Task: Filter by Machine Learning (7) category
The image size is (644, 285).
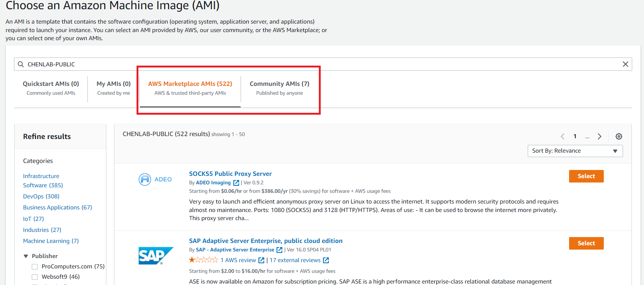Action: click(51, 241)
